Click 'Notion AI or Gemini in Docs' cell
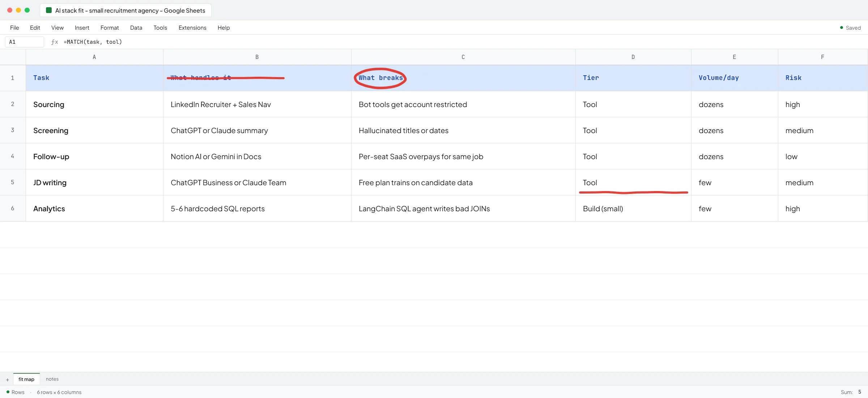The width and height of the screenshot is (868, 398). coord(257,156)
